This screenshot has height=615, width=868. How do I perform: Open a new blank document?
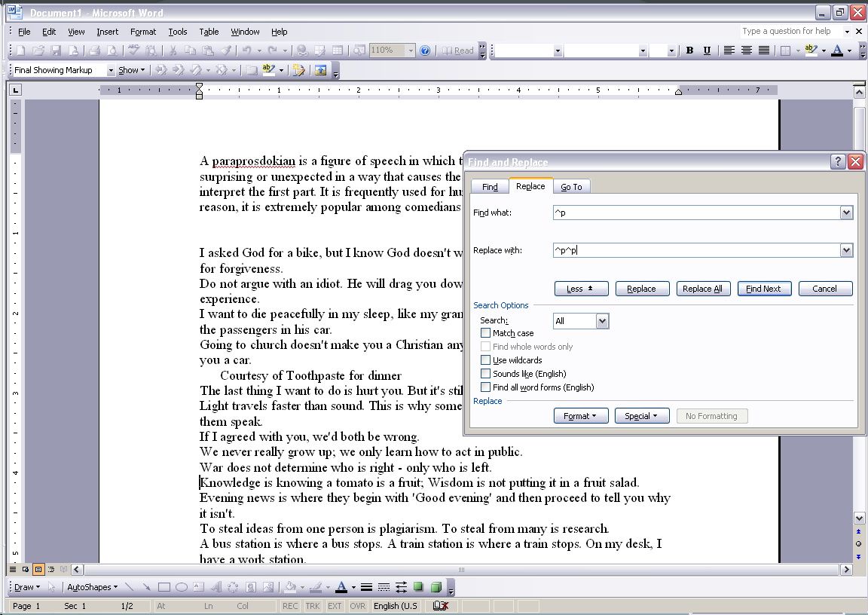coord(20,50)
